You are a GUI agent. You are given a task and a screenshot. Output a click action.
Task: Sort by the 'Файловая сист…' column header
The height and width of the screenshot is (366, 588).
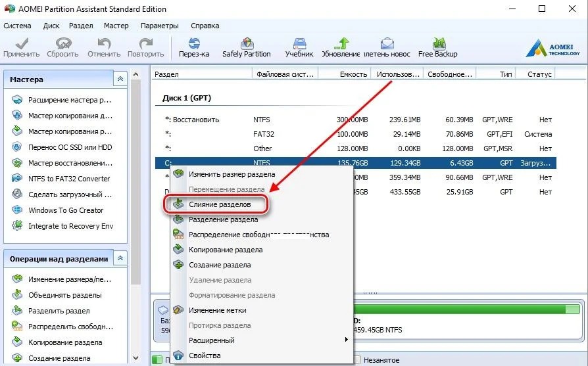coord(285,74)
